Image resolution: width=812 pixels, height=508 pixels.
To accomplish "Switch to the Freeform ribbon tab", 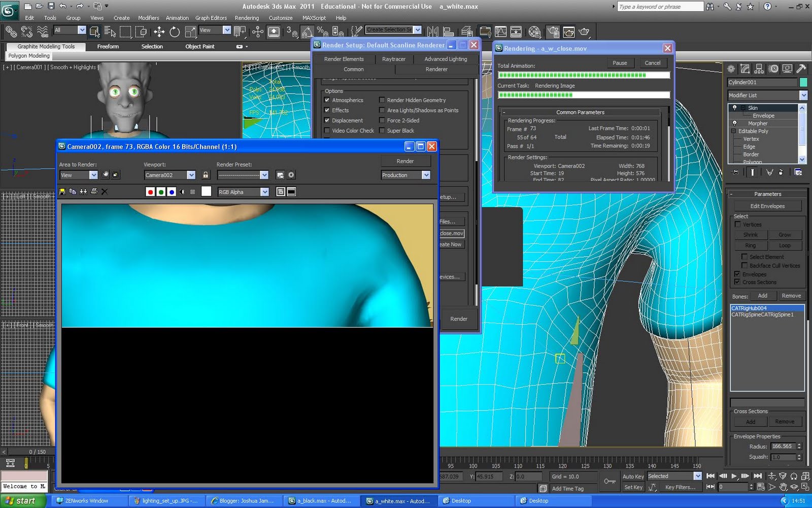I will [108, 46].
